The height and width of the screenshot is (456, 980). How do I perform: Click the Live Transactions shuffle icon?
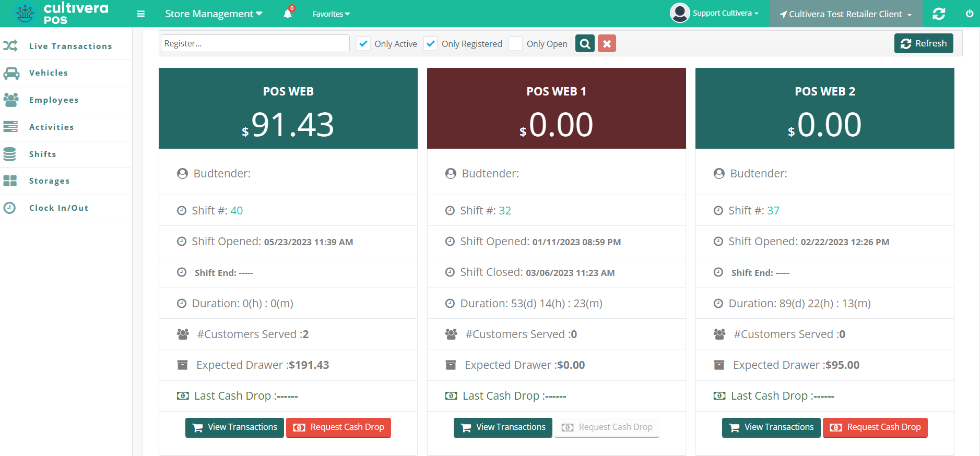pos(10,46)
